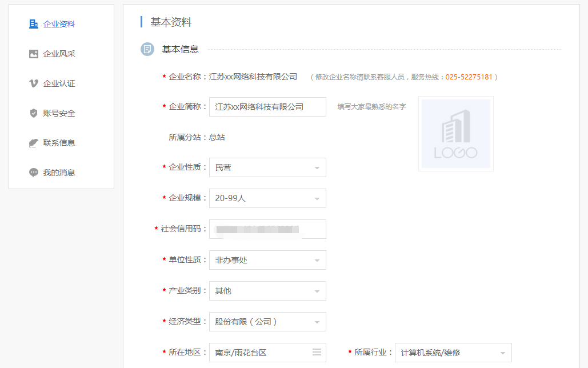Screen dimensions: 588x368
Task: Click the list icon in 所在地区 field
Action: [317, 353]
